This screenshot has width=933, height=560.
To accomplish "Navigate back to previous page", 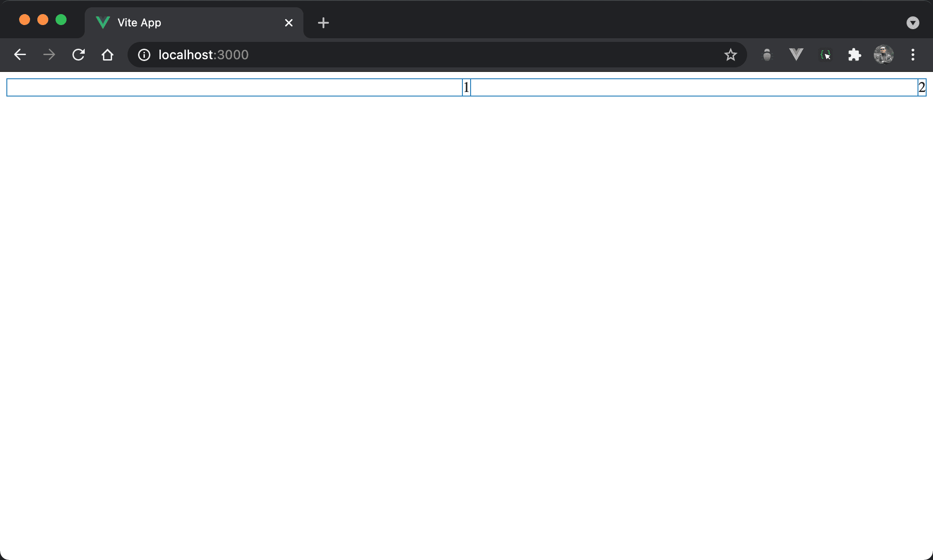I will [20, 55].
